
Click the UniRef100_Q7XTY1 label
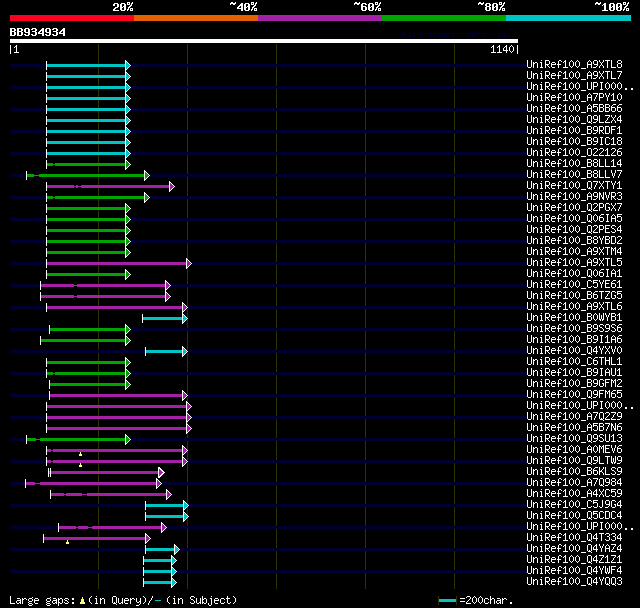tap(574, 186)
